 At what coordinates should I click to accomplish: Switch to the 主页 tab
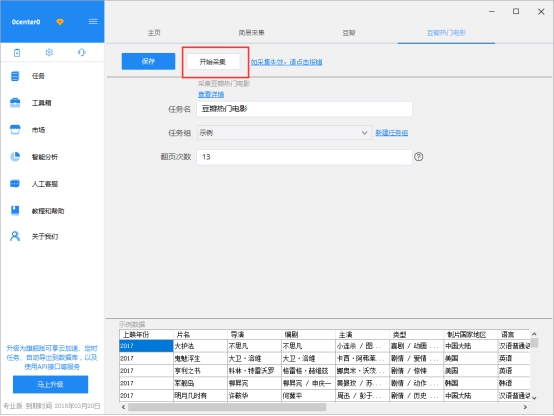point(154,33)
